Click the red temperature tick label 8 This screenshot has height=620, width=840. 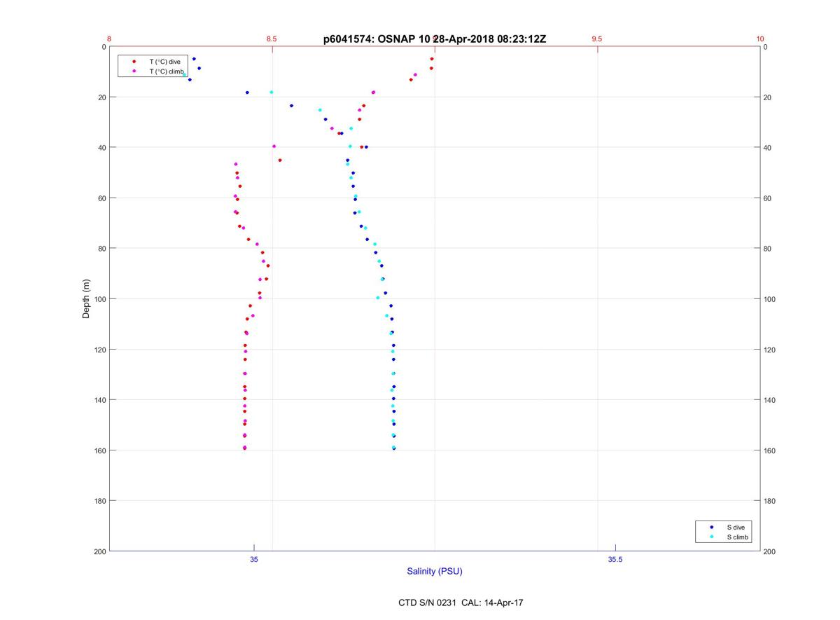[x=109, y=39]
